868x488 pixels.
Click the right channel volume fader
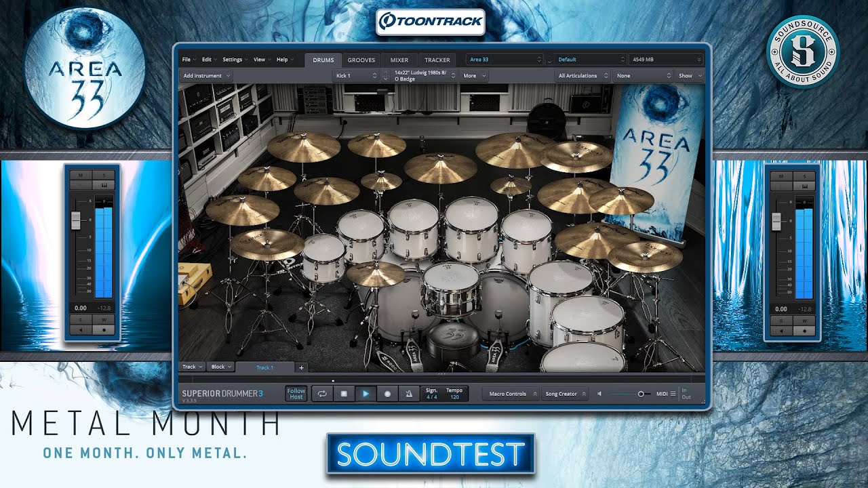point(776,220)
